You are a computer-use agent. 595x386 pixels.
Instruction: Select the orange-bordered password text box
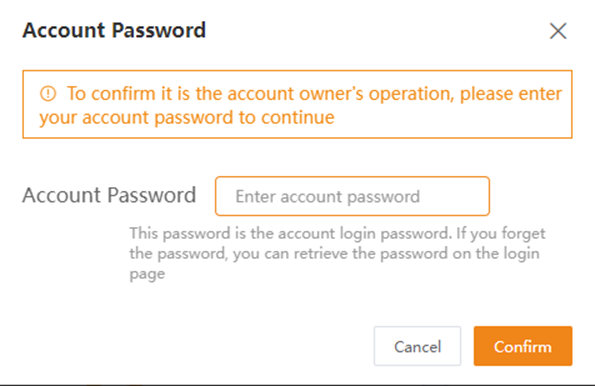click(352, 196)
